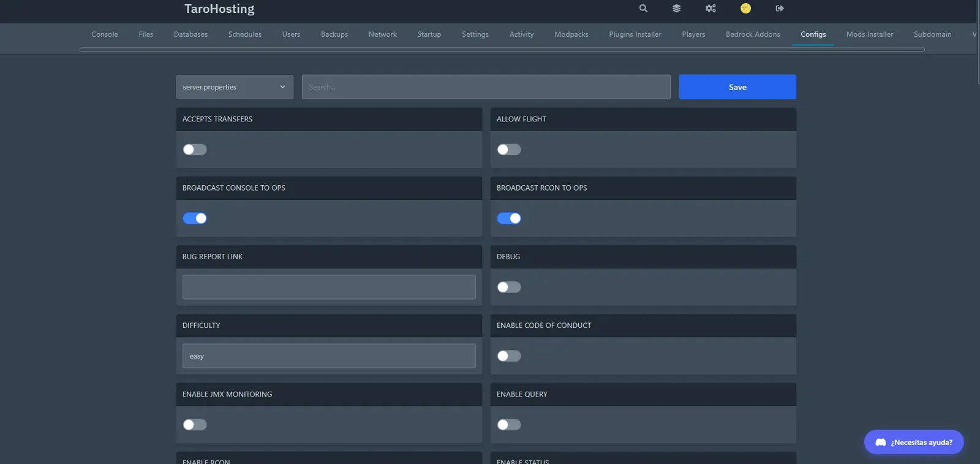The width and height of the screenshot is (980, 464).
Task: Switch to the Console tab
Action: point(105,34)
